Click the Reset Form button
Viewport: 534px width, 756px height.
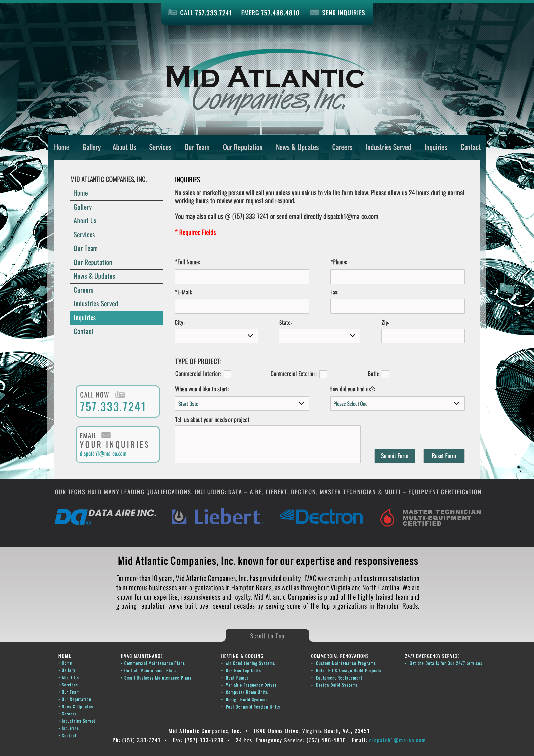(444, 456)
